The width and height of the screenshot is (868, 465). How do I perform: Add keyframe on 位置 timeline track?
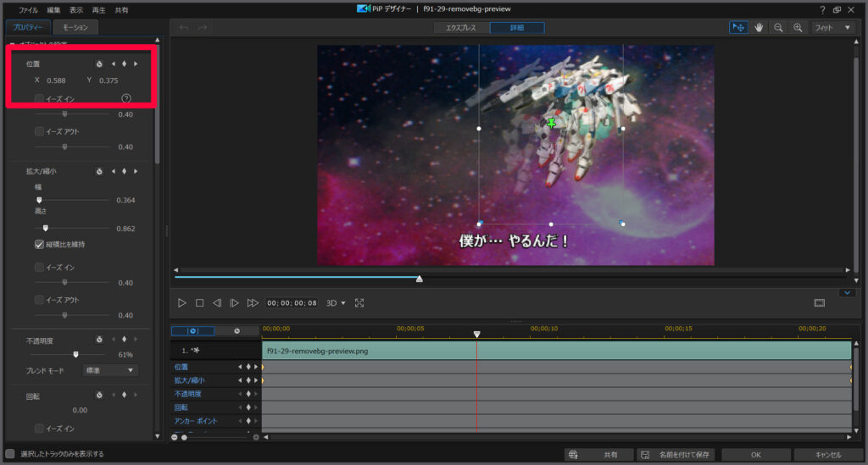coord(248,367)
